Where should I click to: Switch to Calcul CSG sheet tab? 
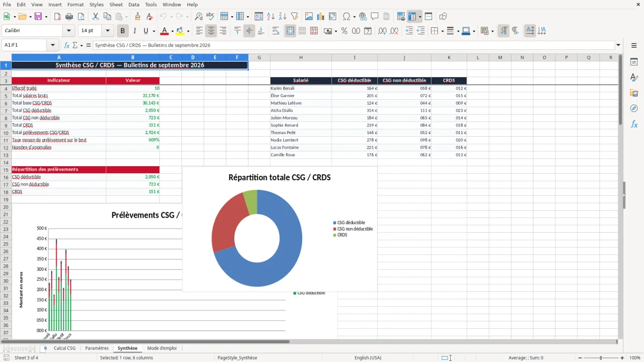64,348
